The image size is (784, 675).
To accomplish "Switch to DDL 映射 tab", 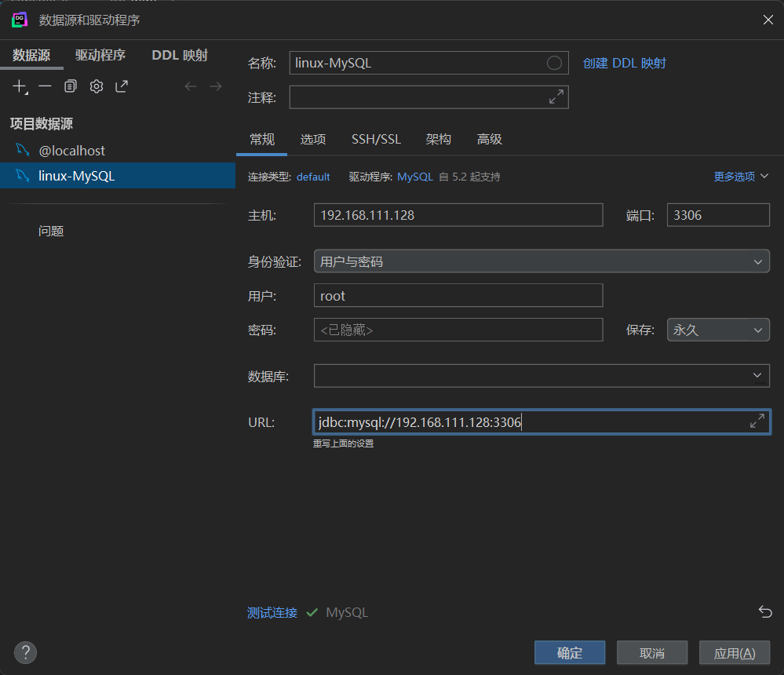I will 180,55.
